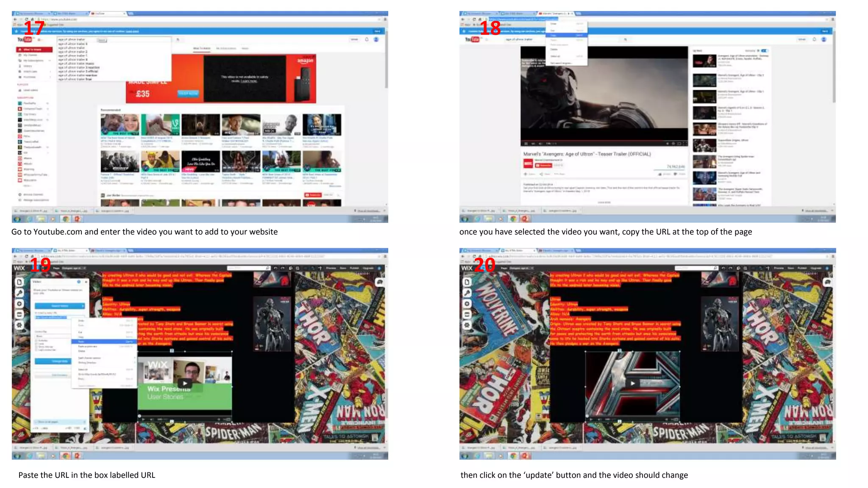Click Preview in step 19 Wix top bar
The width and height of the screenshot is (868, 488).
(x=331, y=268)
